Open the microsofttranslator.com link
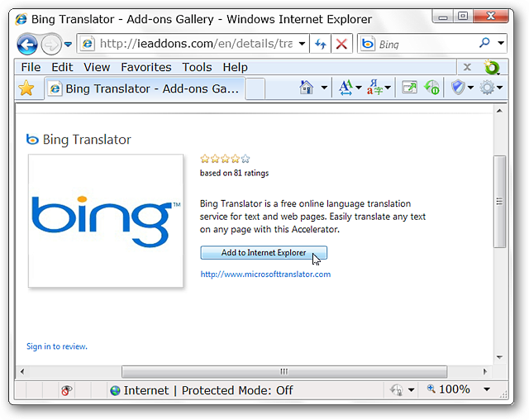Image resolution: width=529 pixels, height=420 pixels. [x=265, y=274]
